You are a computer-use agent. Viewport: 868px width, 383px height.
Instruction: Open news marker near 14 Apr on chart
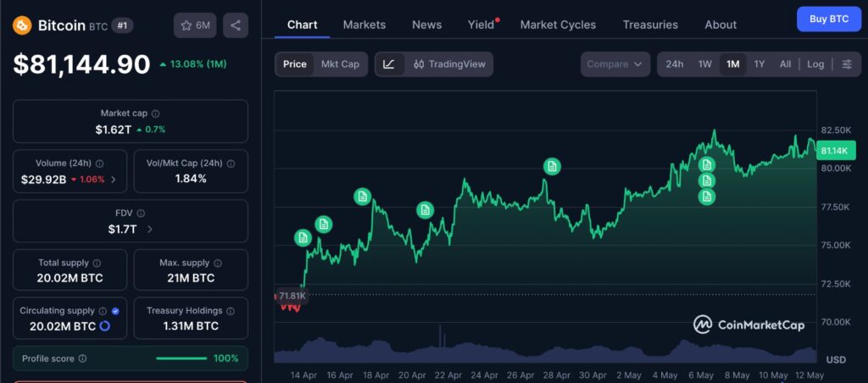click(303, 237)
